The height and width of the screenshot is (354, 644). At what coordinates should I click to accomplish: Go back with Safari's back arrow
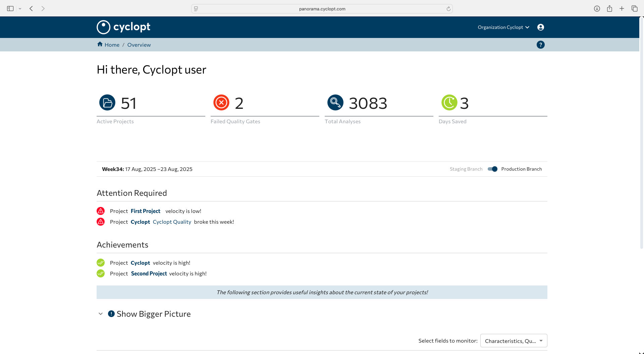(x=31, y=9)
